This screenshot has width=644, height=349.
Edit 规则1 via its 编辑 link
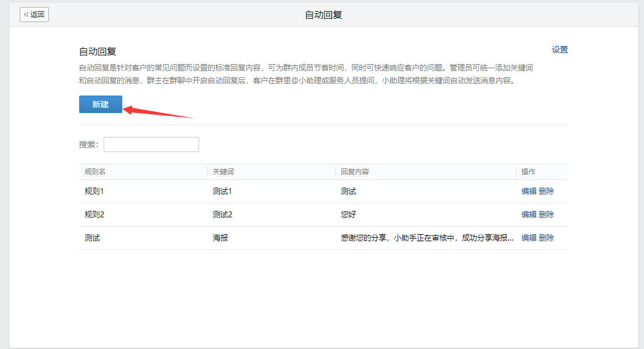point(529,191)
